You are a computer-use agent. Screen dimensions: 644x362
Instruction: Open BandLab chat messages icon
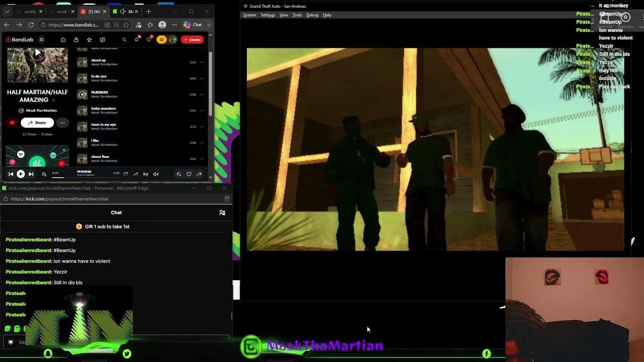point(149,39)
